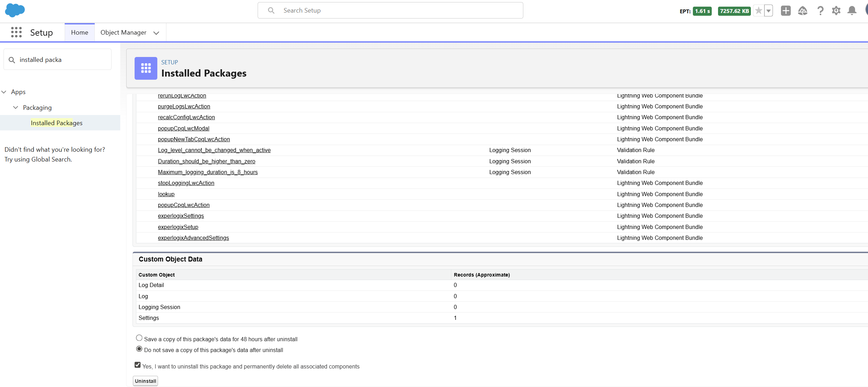
Task: Click the Settings custom object row
Action: [x=502, y=318]
